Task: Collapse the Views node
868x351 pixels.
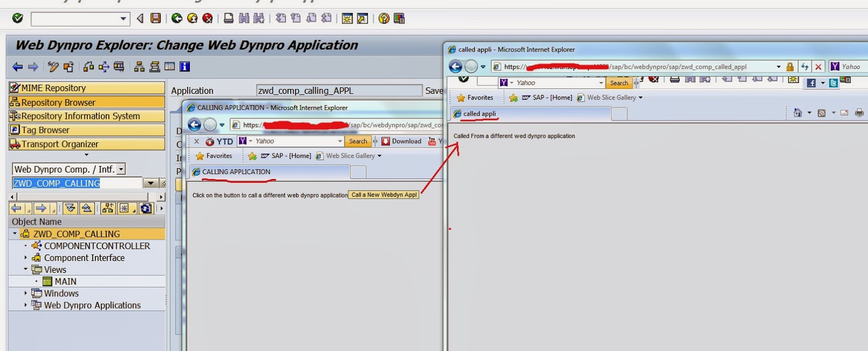Action: (25, 270)
